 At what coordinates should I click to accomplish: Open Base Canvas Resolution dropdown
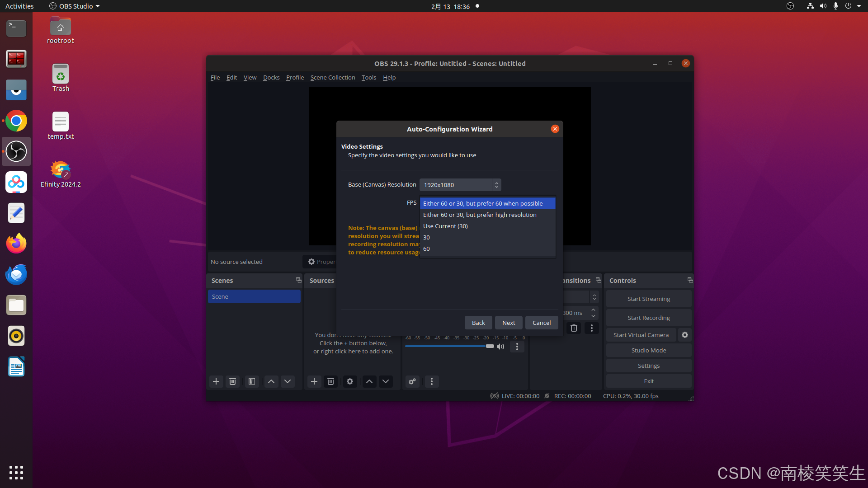click(460, 185)
